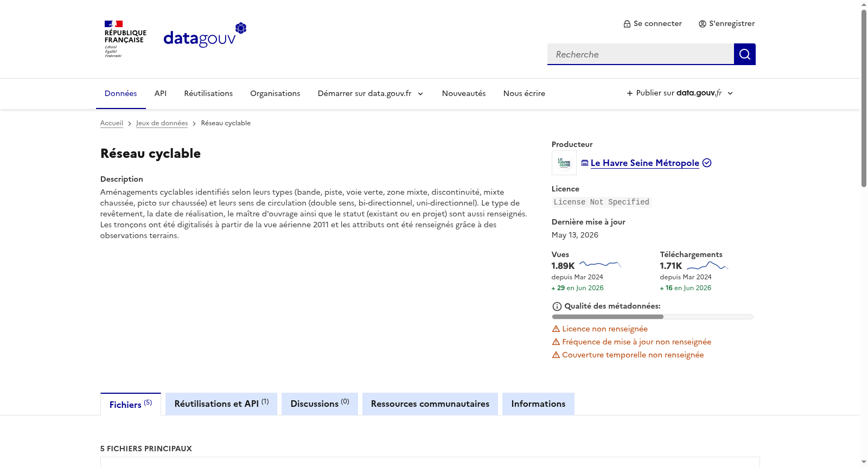Viewport: 868px width, 467px height.
Task: Click the verified badge next to producer name
Action: tap(707, 163)
